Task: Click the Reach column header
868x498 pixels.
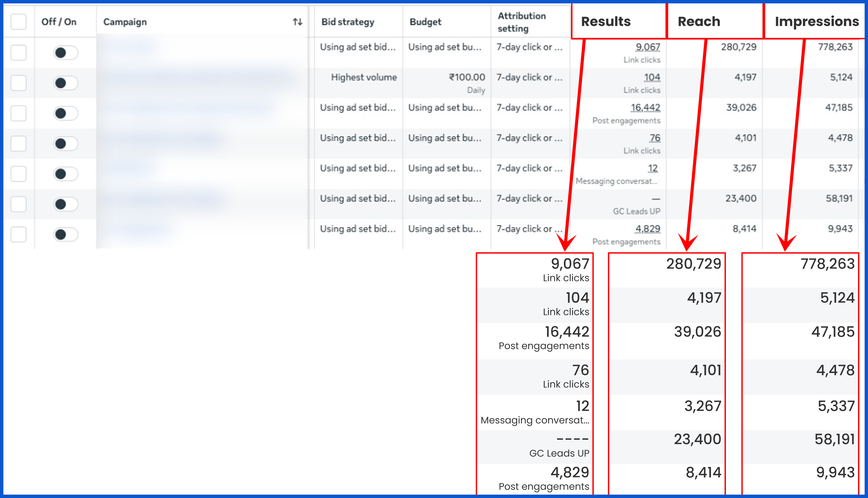Action: tap(699, 21)
